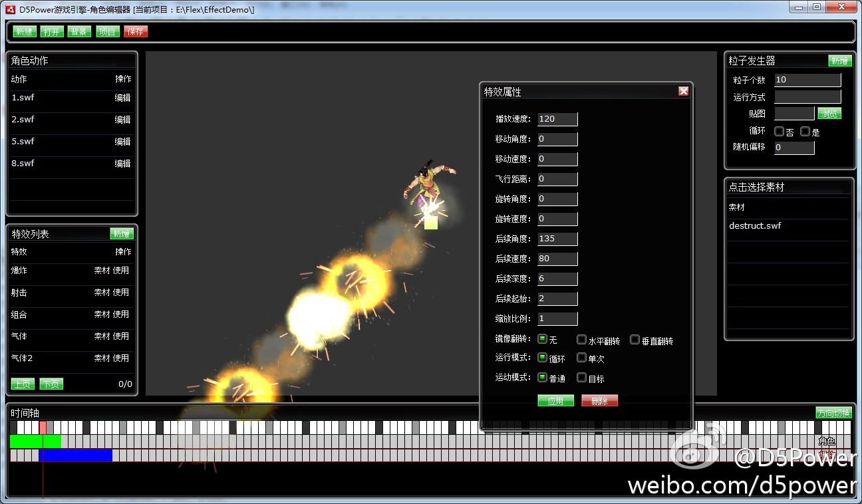Toggle 普通 motion mode checkbox
The image size is (862, 504).
coord(542,378)
